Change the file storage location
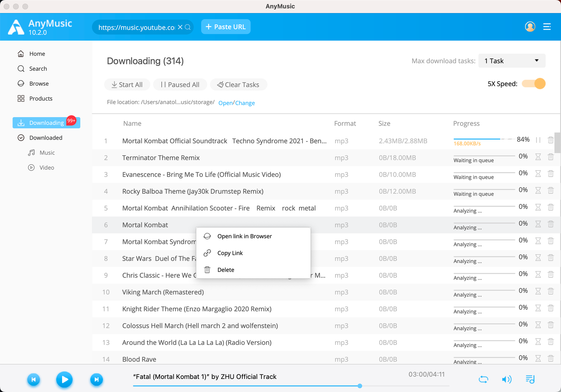561x392 pixels. pyautogui.click(x=245, y=103)
